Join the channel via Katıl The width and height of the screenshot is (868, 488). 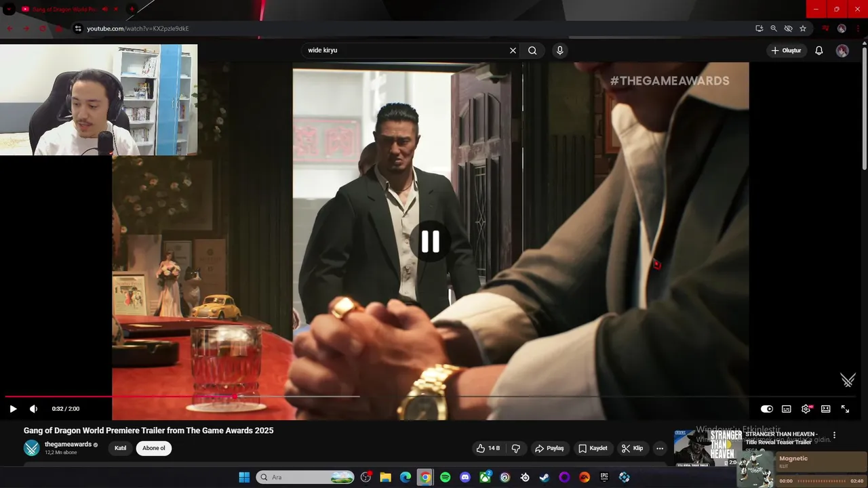120,448
